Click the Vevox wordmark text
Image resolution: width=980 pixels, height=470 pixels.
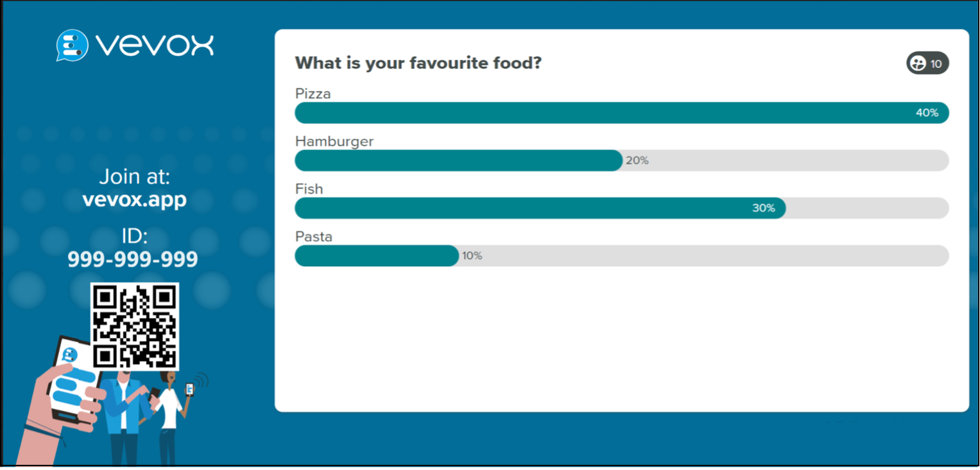[155, 46]
